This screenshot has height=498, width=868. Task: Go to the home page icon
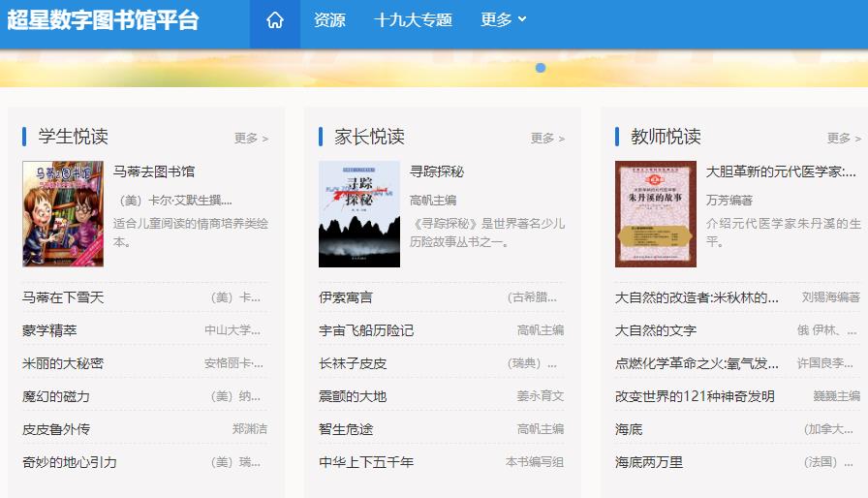click(275, 20)
